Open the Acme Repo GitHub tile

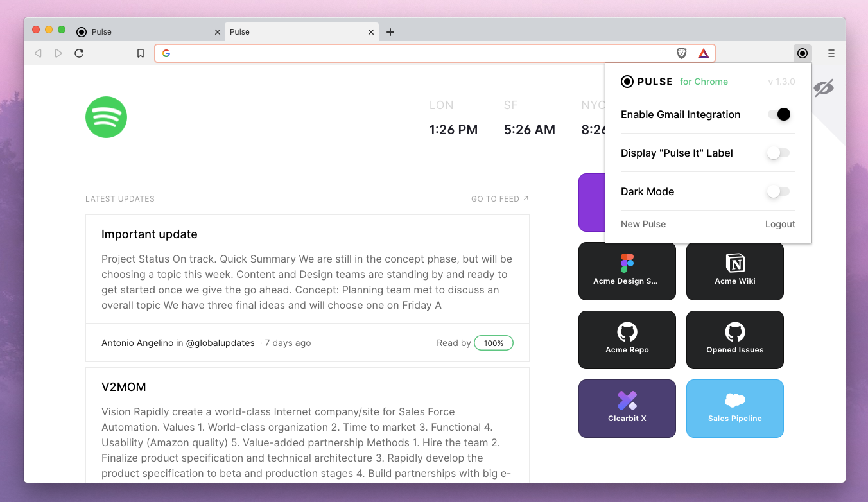[x=627, y=340]
